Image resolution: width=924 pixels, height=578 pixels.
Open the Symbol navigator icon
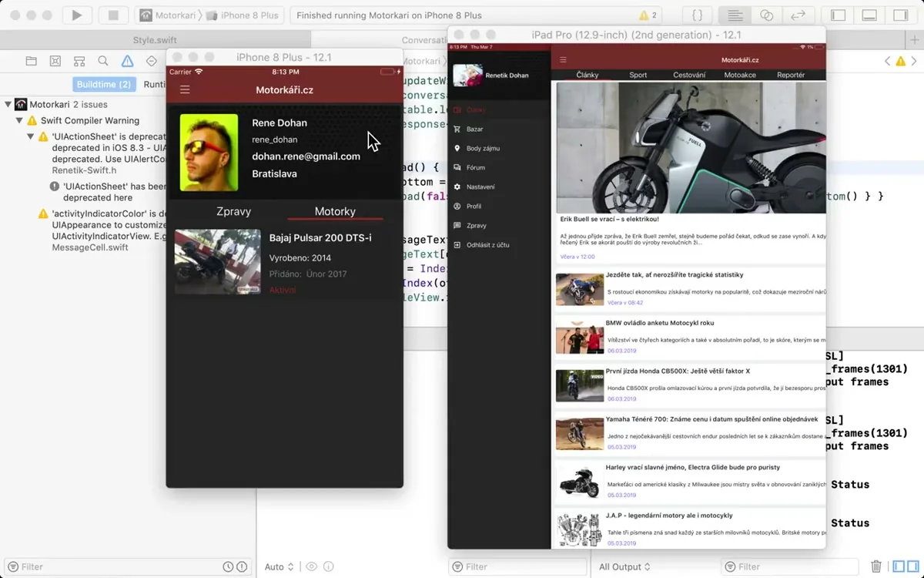(x=79, y=61)
